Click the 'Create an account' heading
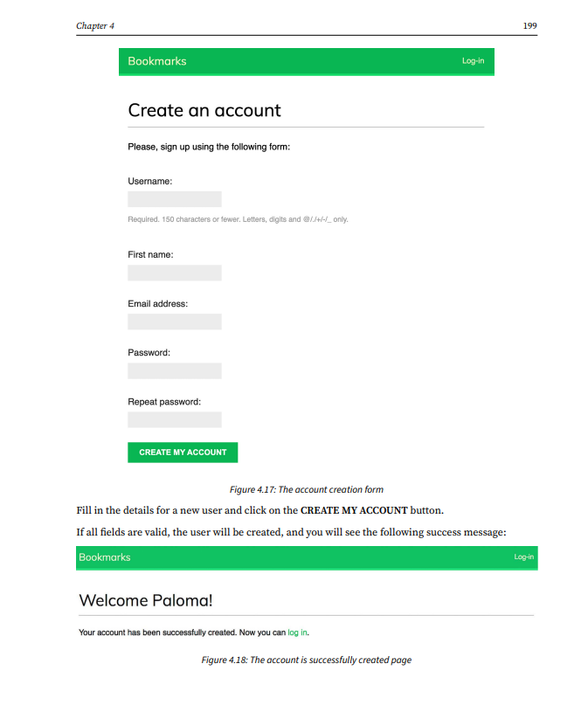 click(x=204, y=111)
